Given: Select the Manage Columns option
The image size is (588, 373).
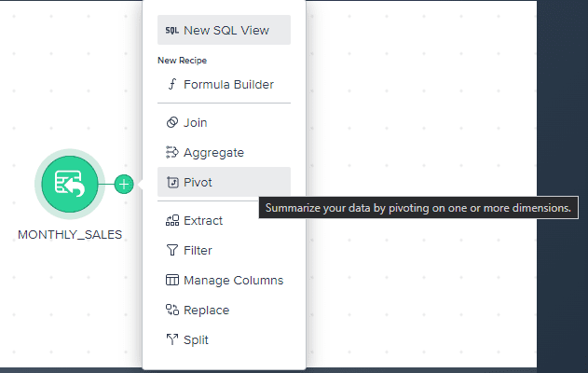Looking at the screenshot, I should (224, 280).
